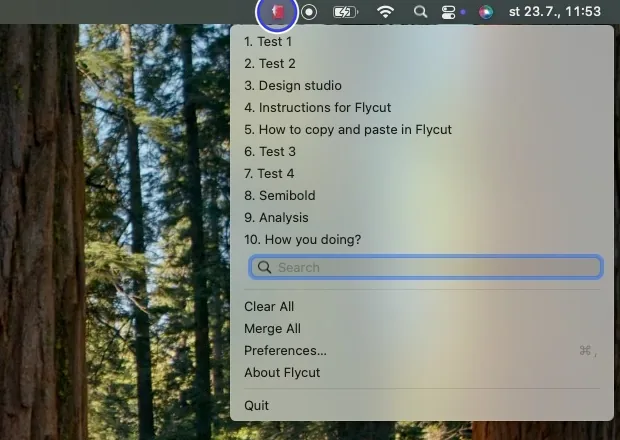Viewport: 620px width, 440px height.
Task: Choose Merge All
Action: pyautogui.click(x=422, y=329)
